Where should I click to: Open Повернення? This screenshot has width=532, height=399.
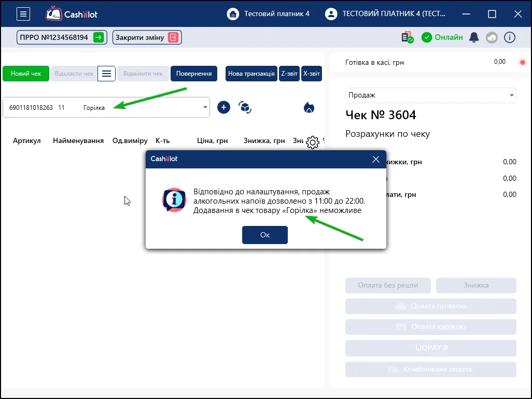(x=194, y=74)
